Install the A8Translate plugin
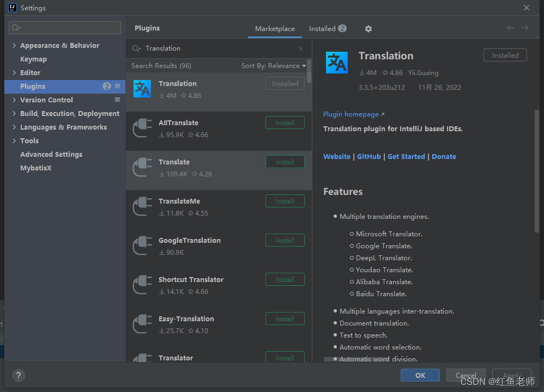 click(285, 122)
